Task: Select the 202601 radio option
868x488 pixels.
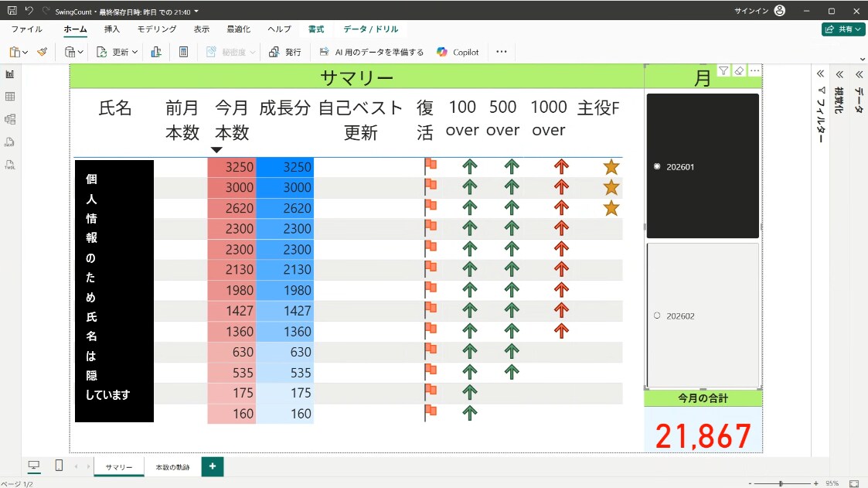Action: point(657,166)
